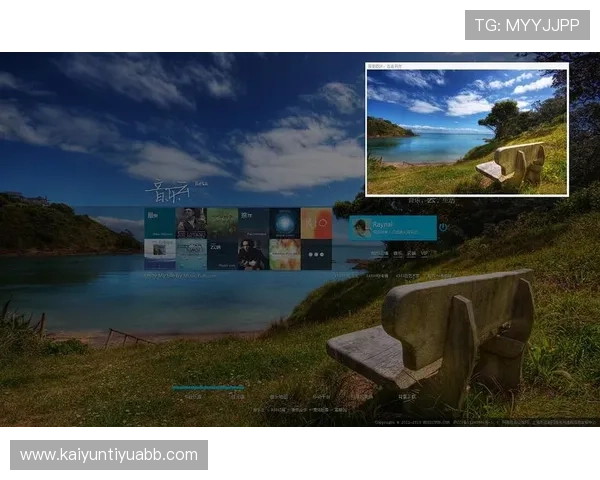Open the blue glowing orb album tile
Image resolution: width=600 pixels, height=480 pixels.
(285, 223)
